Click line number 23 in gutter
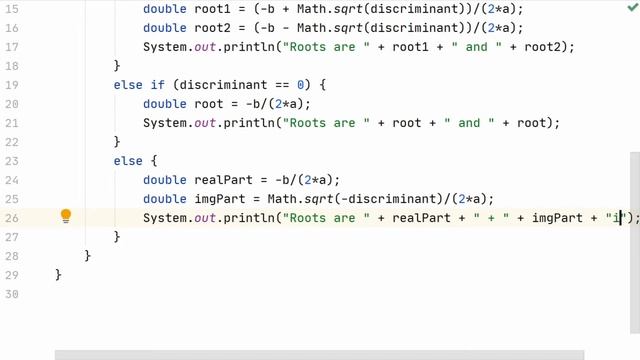The width and height of the screenshot is (640, 360). click(12, 161)
